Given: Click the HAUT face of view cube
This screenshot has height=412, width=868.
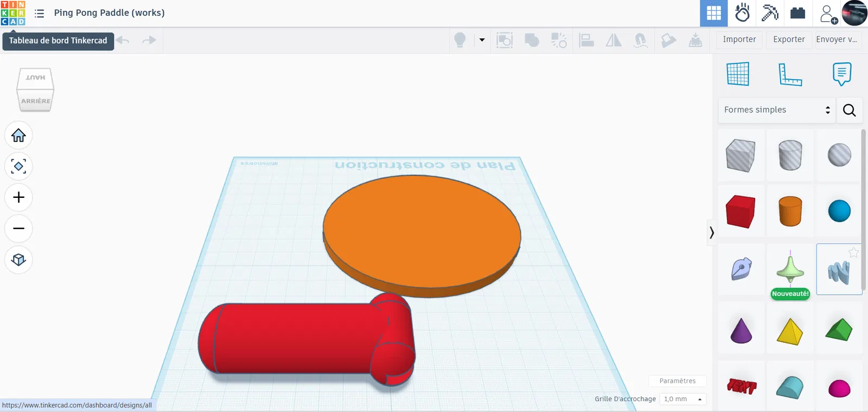Looking at the screenshot, I should point(35,78).
